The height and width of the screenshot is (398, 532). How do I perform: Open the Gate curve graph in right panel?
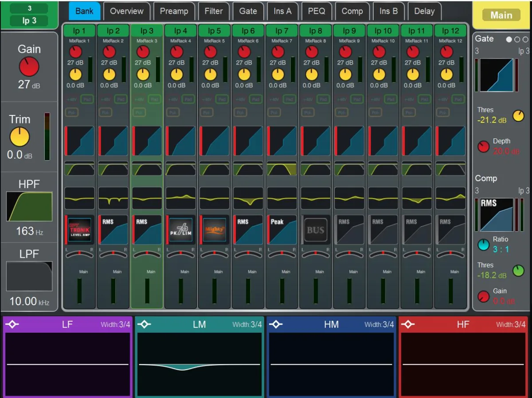pos(496,75)
